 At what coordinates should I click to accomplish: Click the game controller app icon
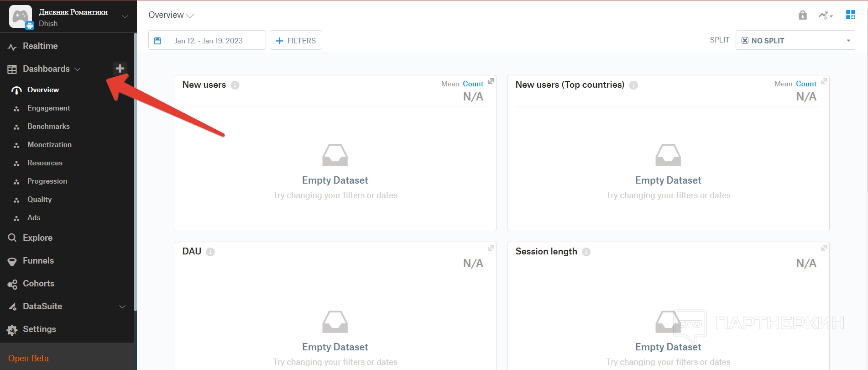[x=21, y=17]
